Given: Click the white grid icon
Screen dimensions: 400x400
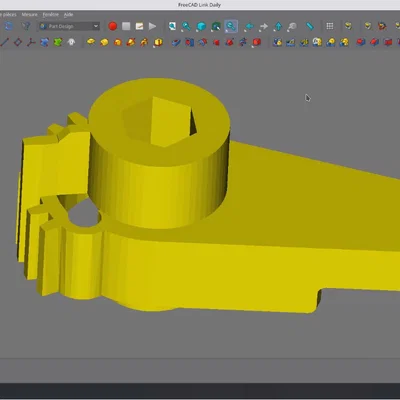Looking at the screenshot, I should point(330,26).
